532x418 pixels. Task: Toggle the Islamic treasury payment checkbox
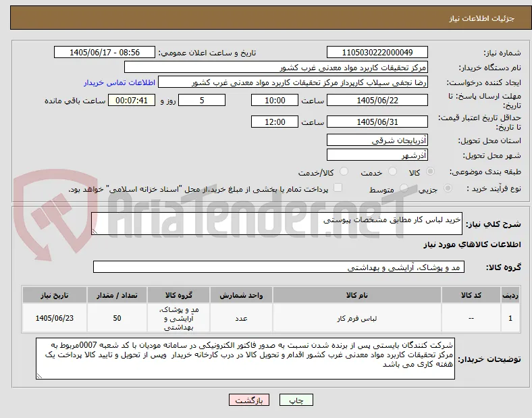tap(338, 188)
